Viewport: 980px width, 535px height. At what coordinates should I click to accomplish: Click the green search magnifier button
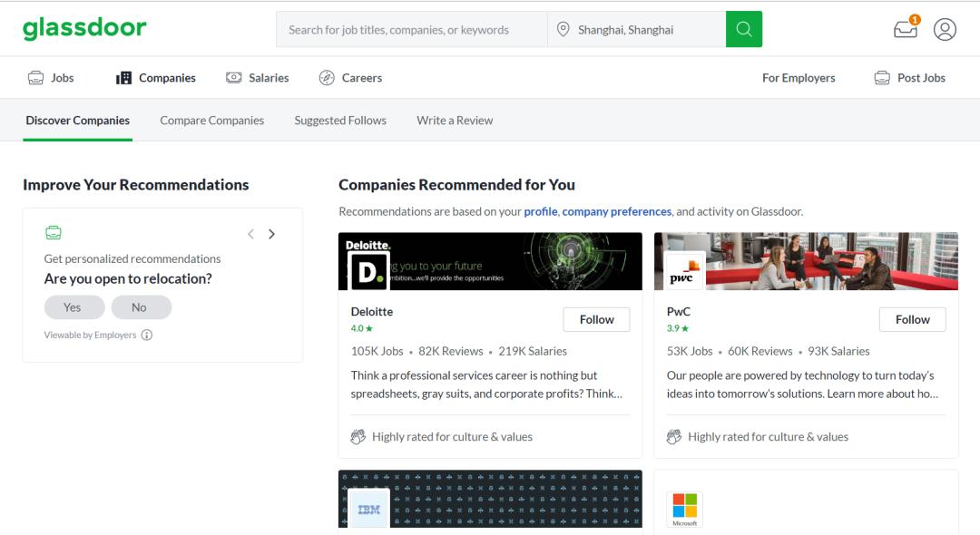[744, 29]
